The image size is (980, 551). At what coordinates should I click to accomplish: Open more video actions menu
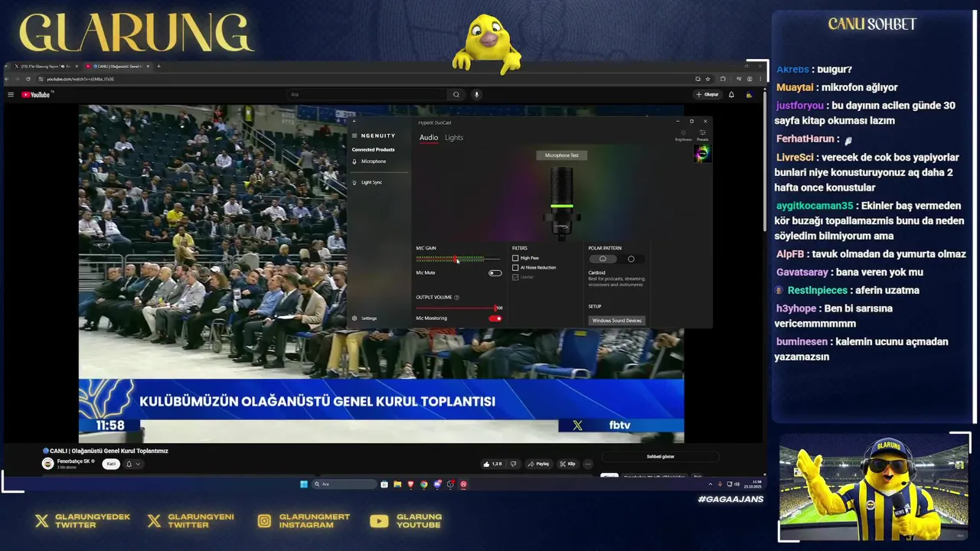(x=587, y=464)
